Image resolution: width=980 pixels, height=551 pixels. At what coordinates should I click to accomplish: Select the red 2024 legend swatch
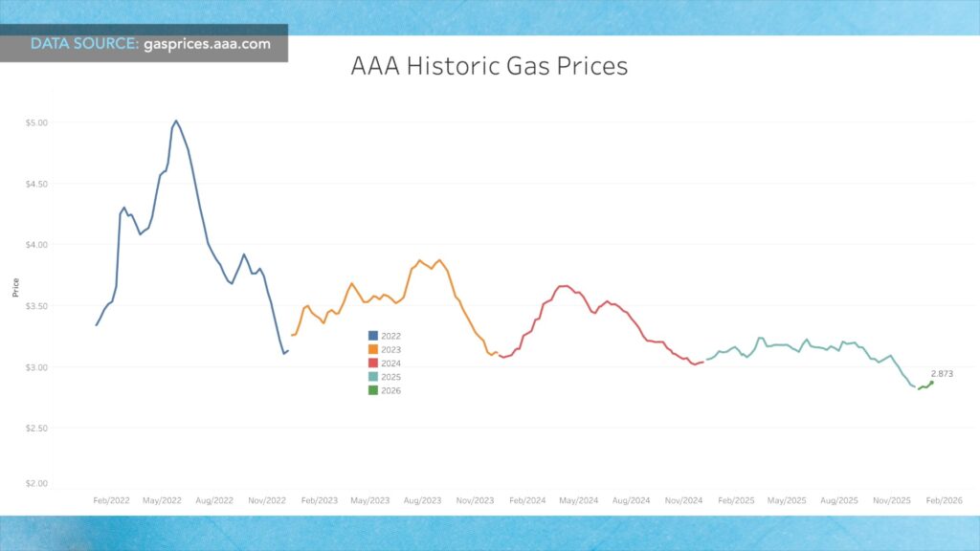372,363
